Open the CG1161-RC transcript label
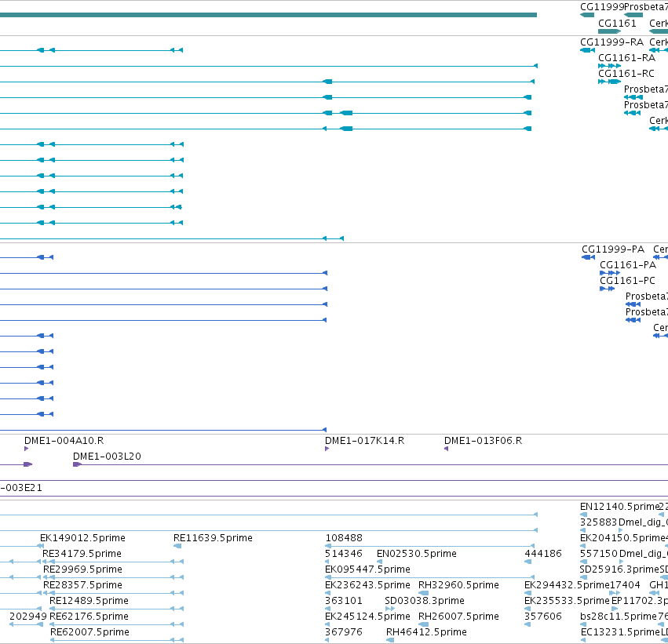Viewport: 668px width, 644px height. [x=626, y=74]
